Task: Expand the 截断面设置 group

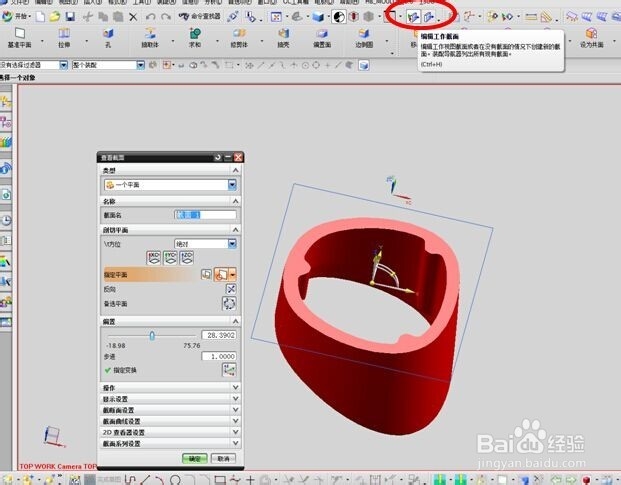Action: [235, 410]
